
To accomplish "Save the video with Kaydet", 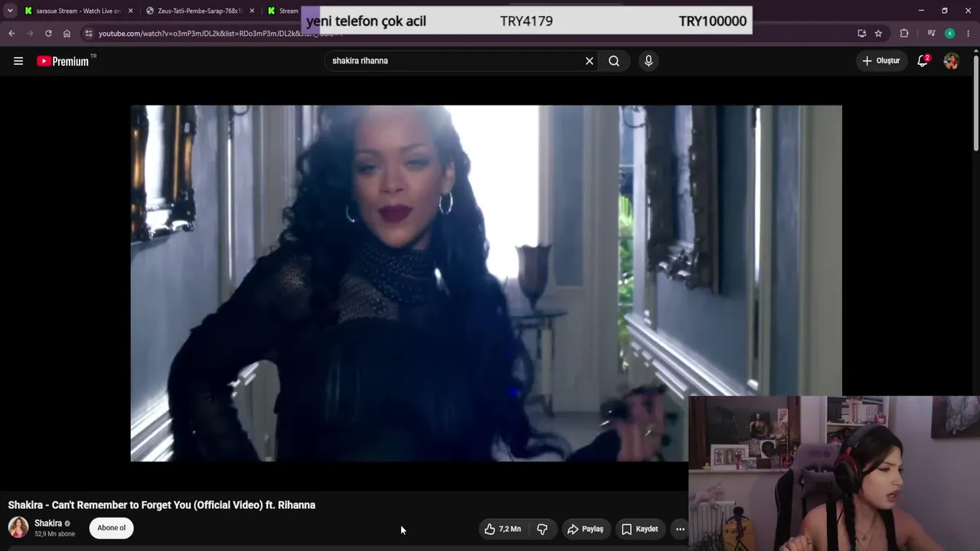I will (x=640, y=529).
